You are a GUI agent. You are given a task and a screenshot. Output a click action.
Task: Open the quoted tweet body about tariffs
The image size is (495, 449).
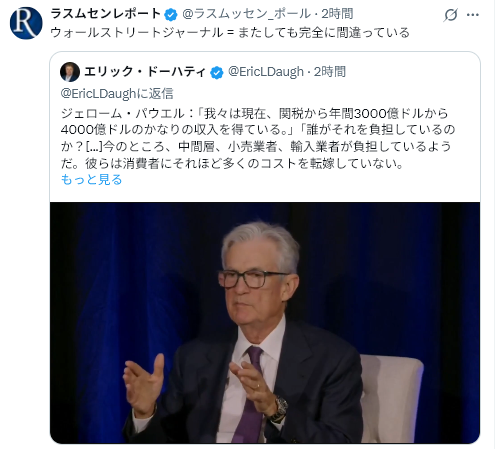coord(258,138)
